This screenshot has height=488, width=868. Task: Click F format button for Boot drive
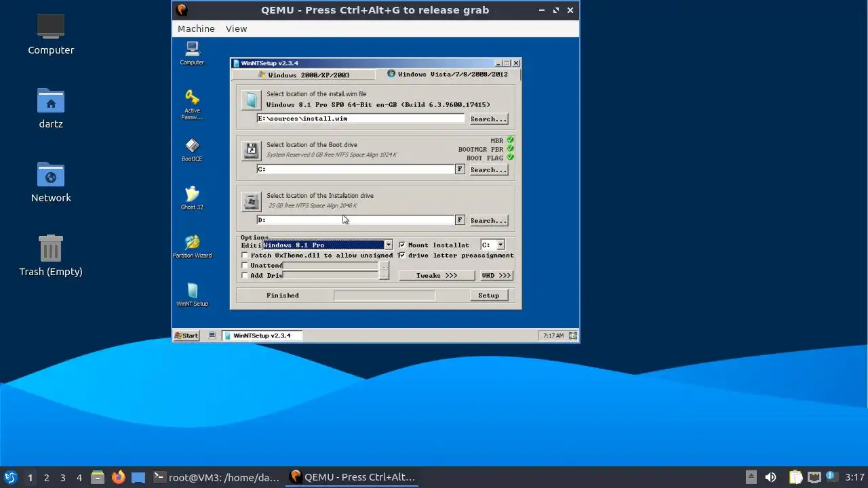tap(460, 169)
